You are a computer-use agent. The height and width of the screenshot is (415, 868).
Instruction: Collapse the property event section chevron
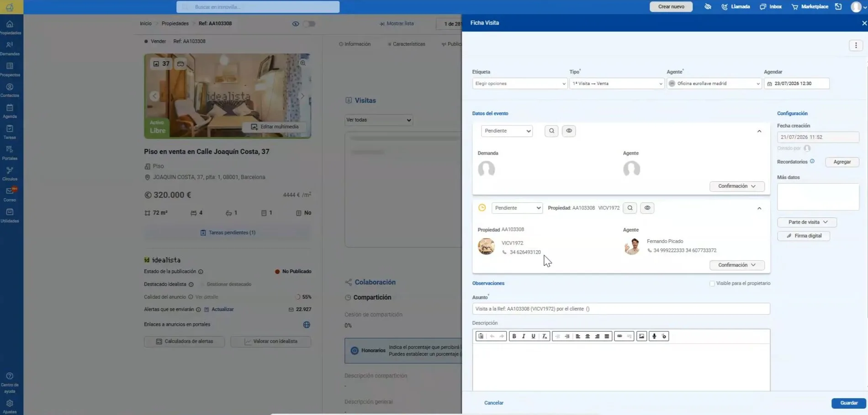pos(759,208)
